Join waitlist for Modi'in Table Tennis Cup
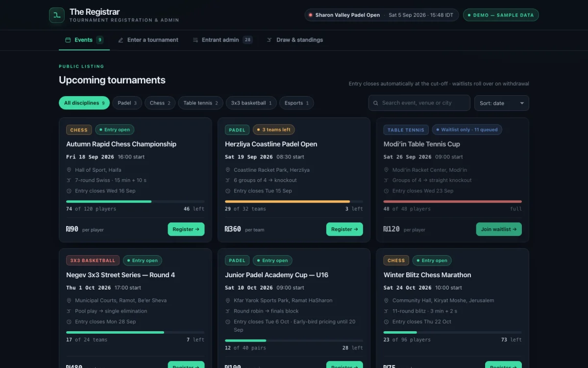This screenshot has width=588, height=368. [499, 229]
